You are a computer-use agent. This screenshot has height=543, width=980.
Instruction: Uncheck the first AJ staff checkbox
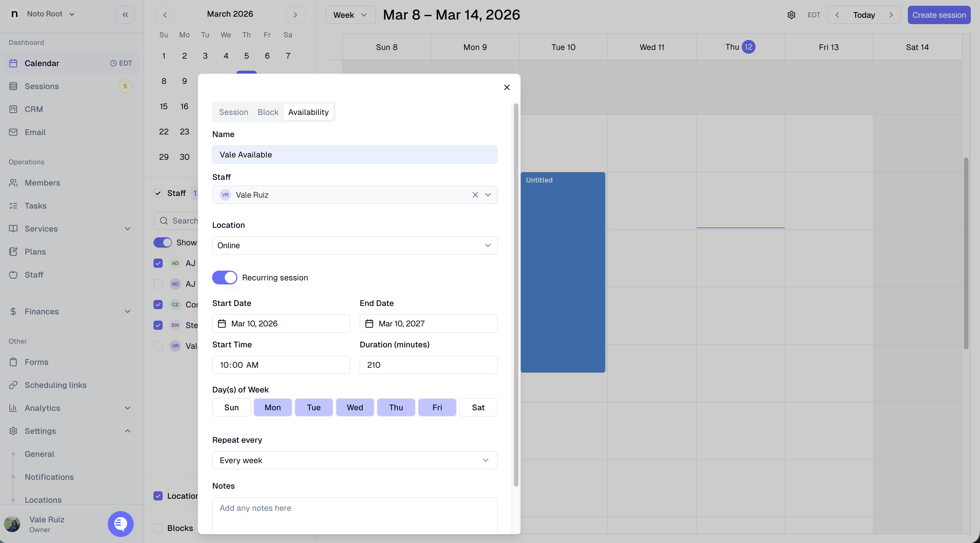(x=158, y=263)
